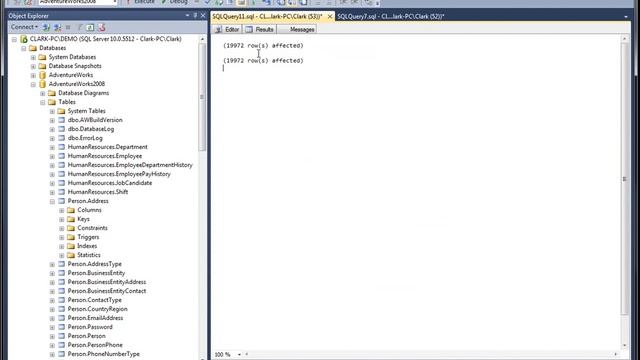Click the CLARK-PC\DEMO server icon
Screen dimensions: 640x360
24,39
